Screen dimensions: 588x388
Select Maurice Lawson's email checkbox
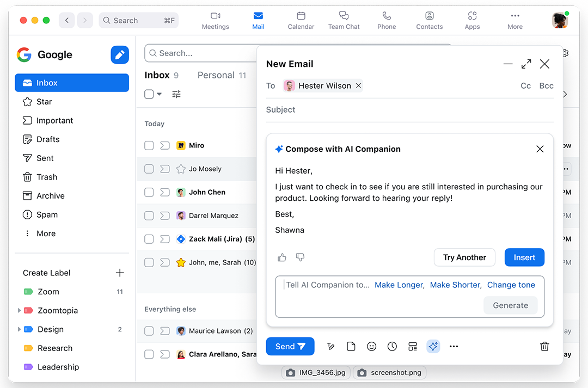point(149,331)
